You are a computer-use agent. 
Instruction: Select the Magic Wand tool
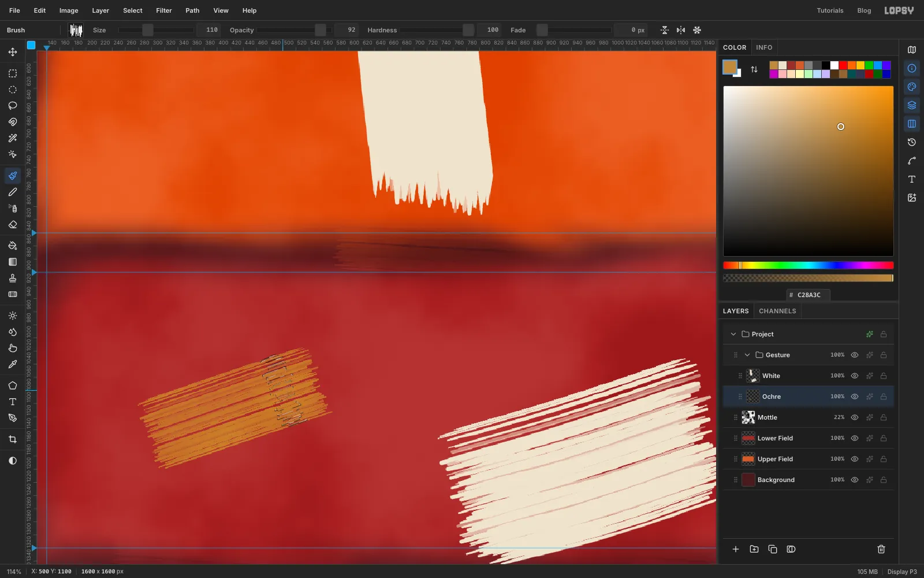[x=13, y=138]
